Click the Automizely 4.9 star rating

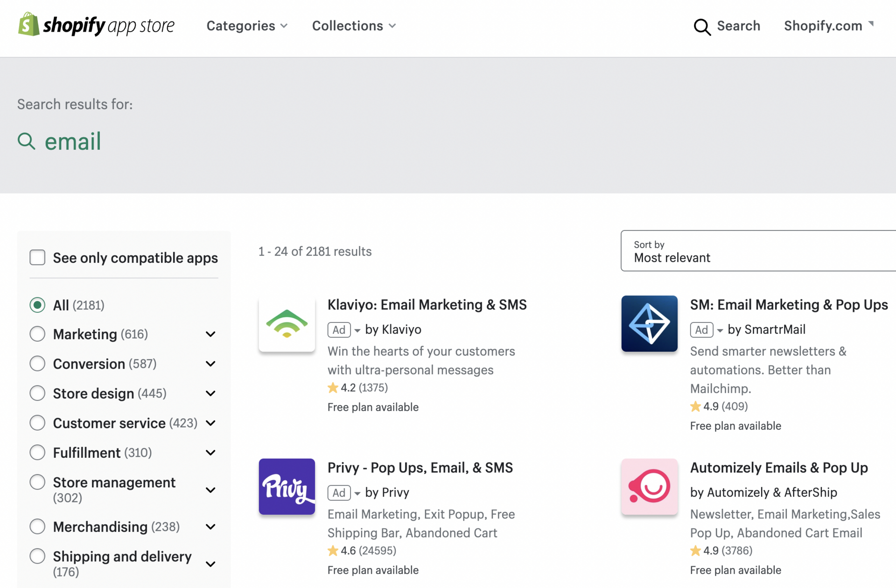(x=721, y=551)
